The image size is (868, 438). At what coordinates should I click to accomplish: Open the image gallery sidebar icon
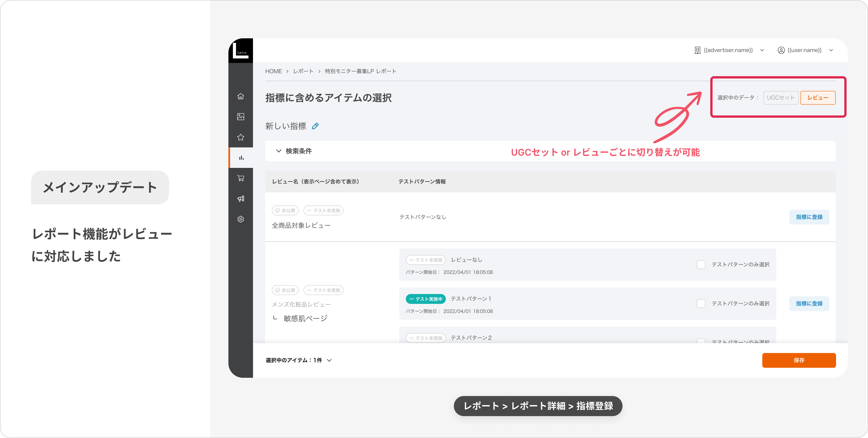pyautogui.click(x=240, y=117)
